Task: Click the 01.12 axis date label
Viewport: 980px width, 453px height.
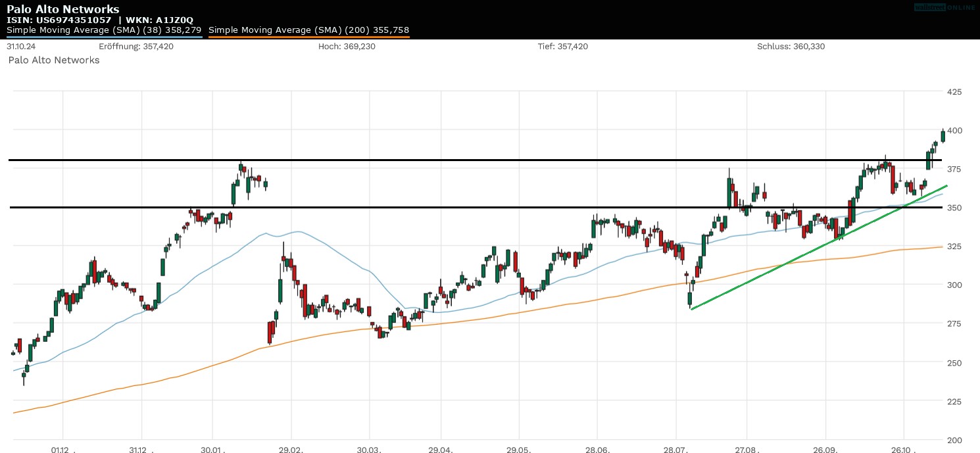Action: 60,450
